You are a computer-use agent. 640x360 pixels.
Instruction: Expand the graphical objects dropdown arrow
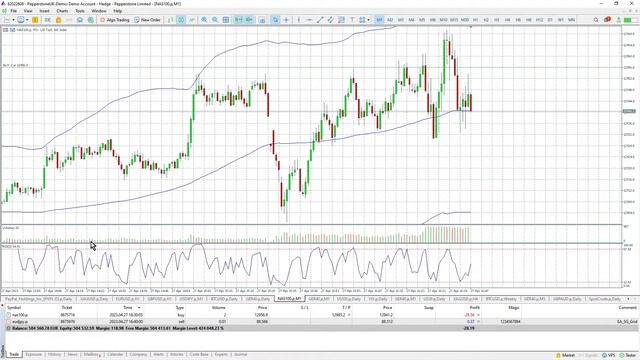368,20
